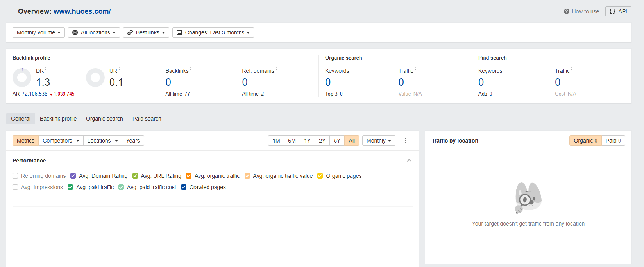Switch to the Organic search tab
644x267 pixels.
tap(104, 119)
